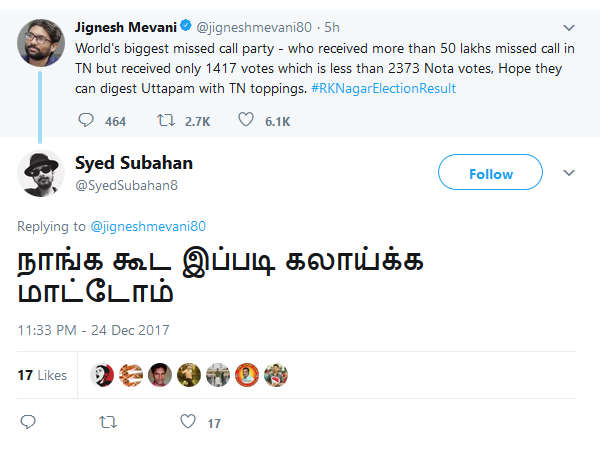Like Jignesh Mevani's tweet
Viewport: 600px width, 450px height.
[244, 120]
